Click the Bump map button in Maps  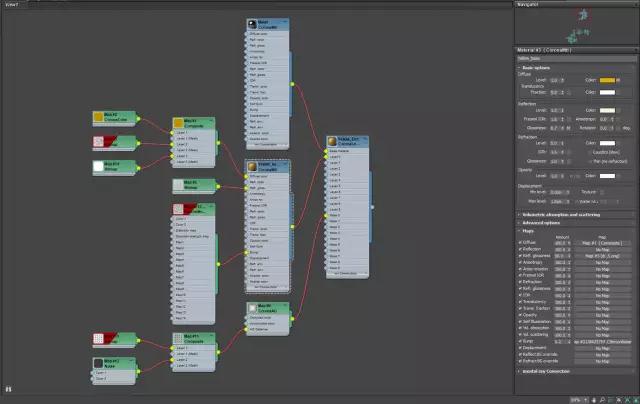(x=602, y=342)
